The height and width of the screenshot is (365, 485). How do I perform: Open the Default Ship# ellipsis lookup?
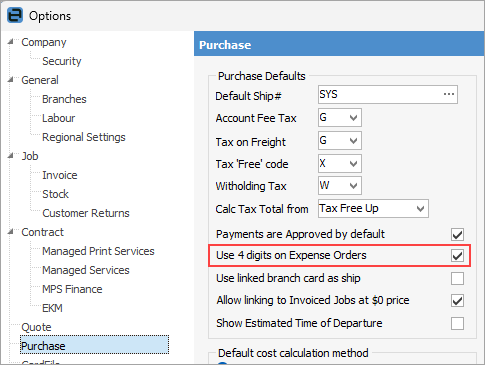449,94
